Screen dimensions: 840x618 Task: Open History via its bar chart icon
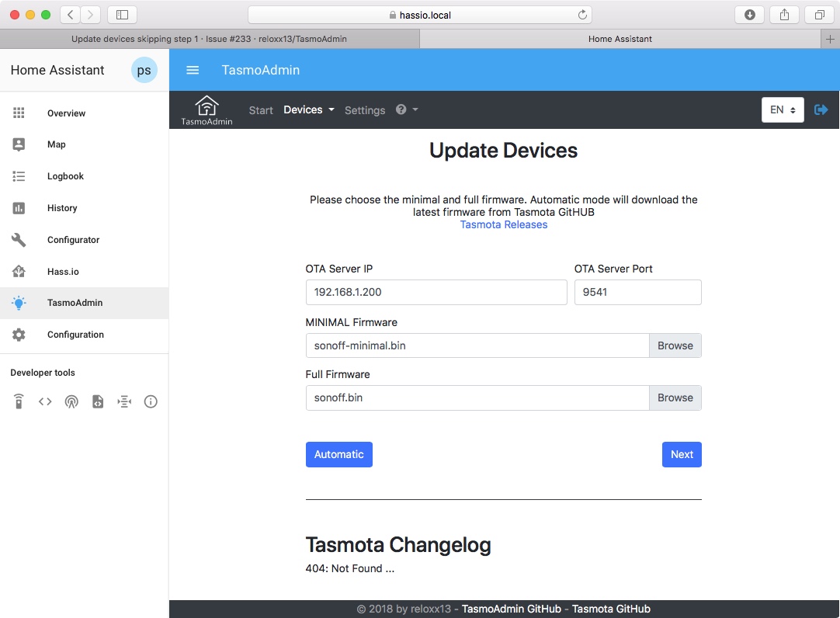[19, 208]
